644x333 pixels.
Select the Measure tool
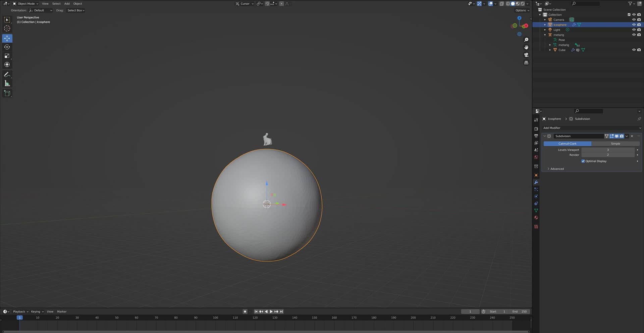pos(7,83)
